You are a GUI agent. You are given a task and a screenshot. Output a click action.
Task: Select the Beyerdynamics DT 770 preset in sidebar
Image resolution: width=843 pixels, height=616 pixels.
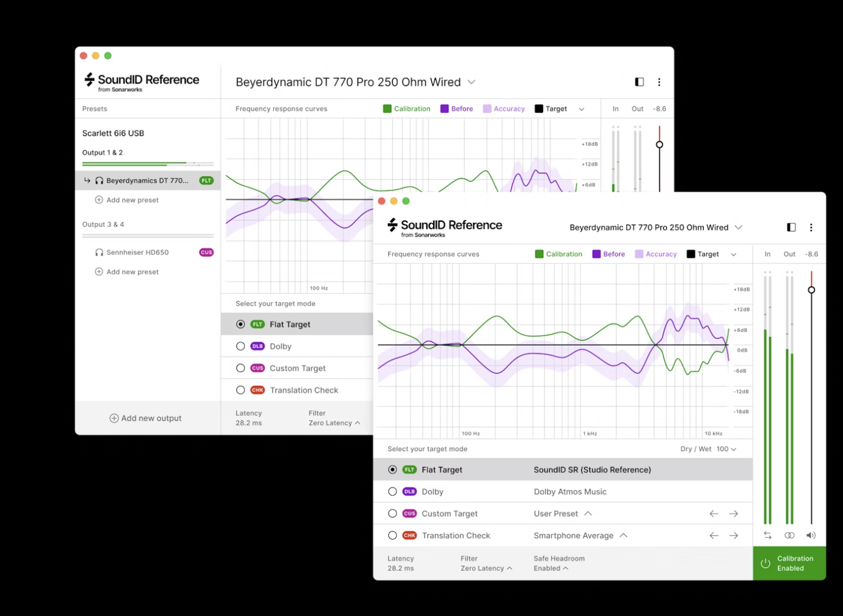click(x=147, y=181)
